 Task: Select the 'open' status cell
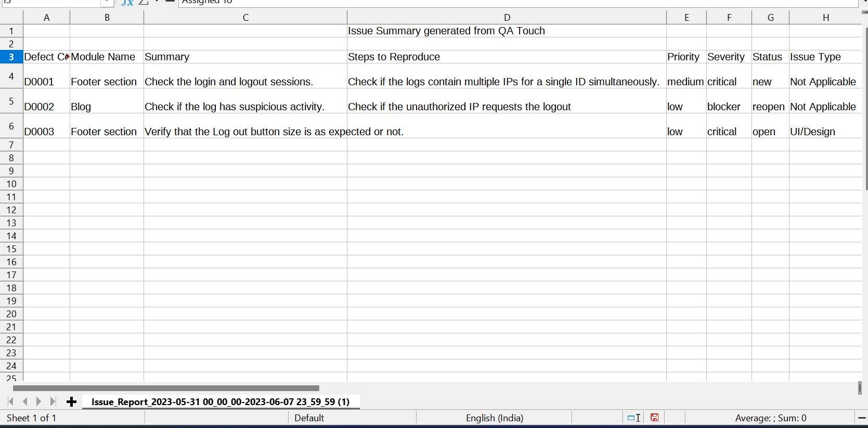point(770,126)
